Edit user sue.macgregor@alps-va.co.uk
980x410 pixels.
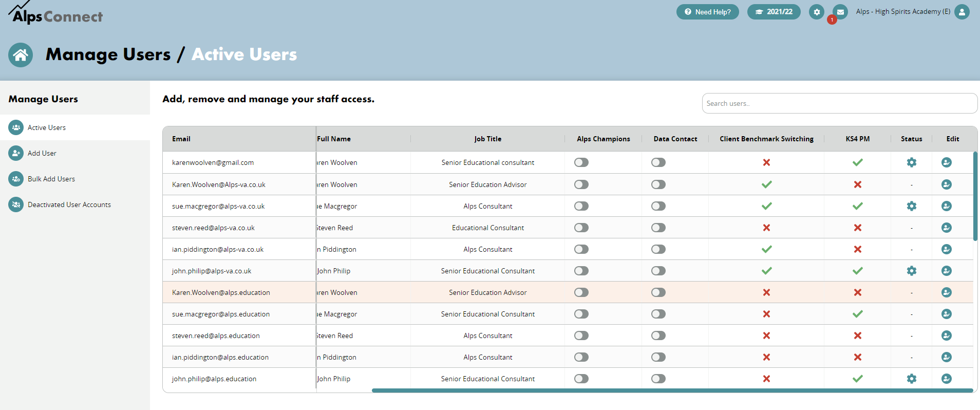click(947, 206)
